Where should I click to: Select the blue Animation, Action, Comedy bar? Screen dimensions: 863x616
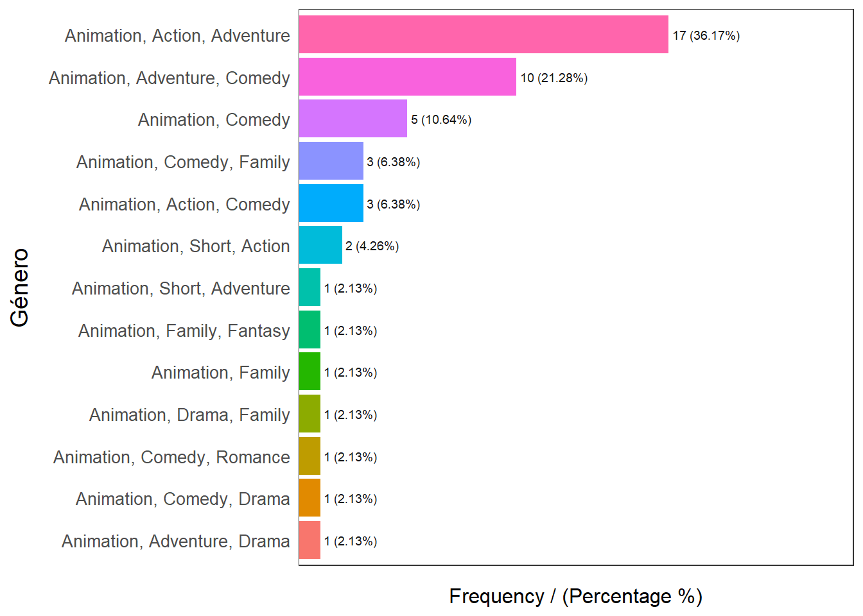[x=331, y=203]
